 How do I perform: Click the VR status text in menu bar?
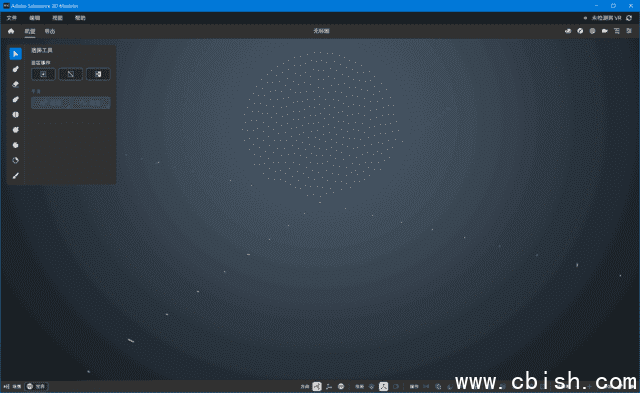pos(607,18)
